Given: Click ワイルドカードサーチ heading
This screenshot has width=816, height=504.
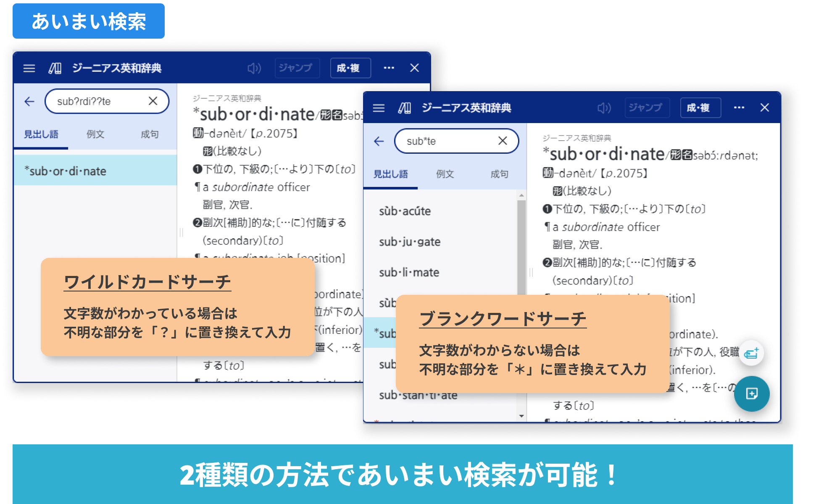Looking at the screenshot, I should tap(147, 282).
